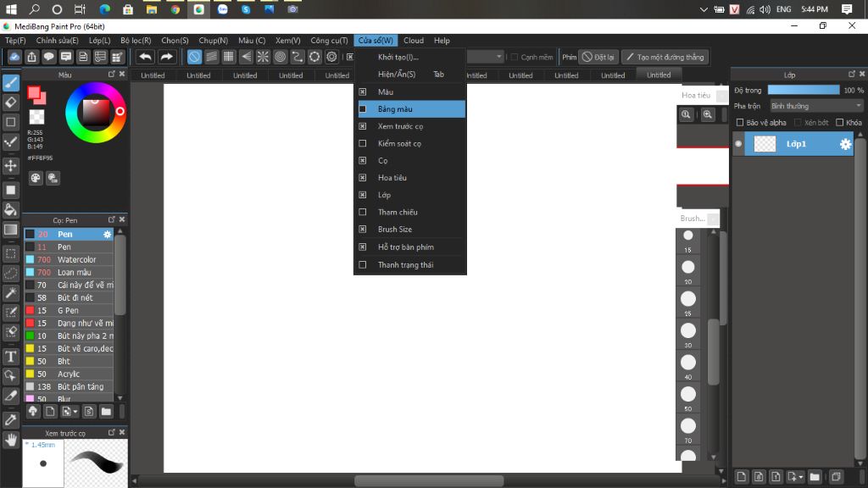The width and height of the screenshot is (868, 488).
Task: Enable vanishing point snap
Action: [246, 57]
